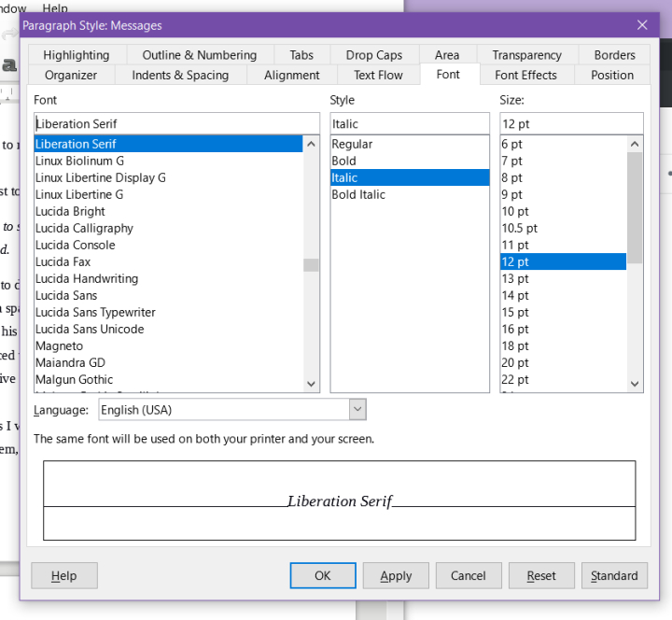Select Lucida Bright font

[x=168, y=211]
